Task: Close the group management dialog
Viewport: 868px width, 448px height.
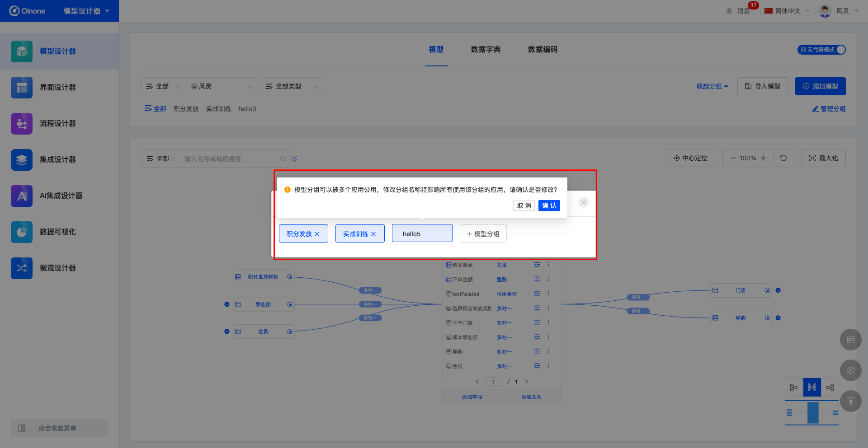Action: (584, 202)
